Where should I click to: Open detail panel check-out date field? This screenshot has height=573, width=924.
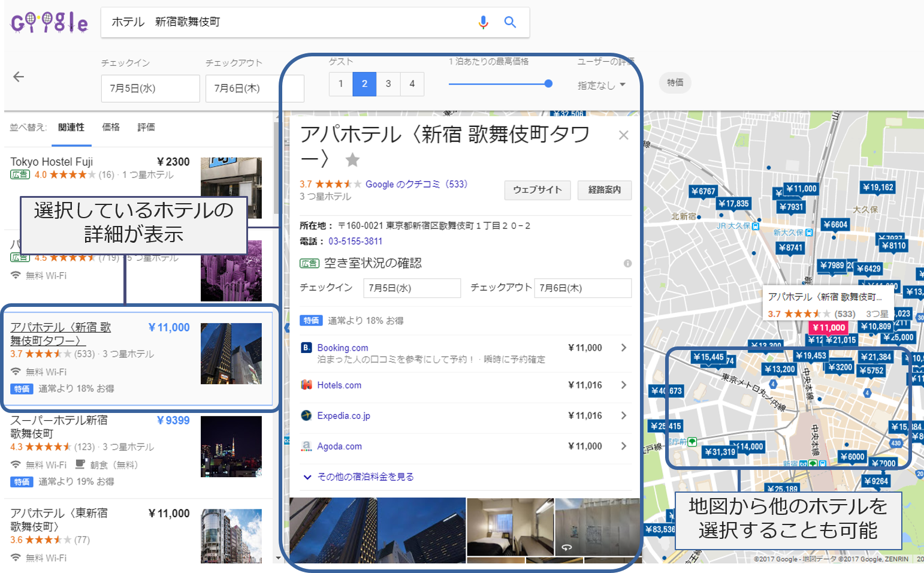[582, 288]
